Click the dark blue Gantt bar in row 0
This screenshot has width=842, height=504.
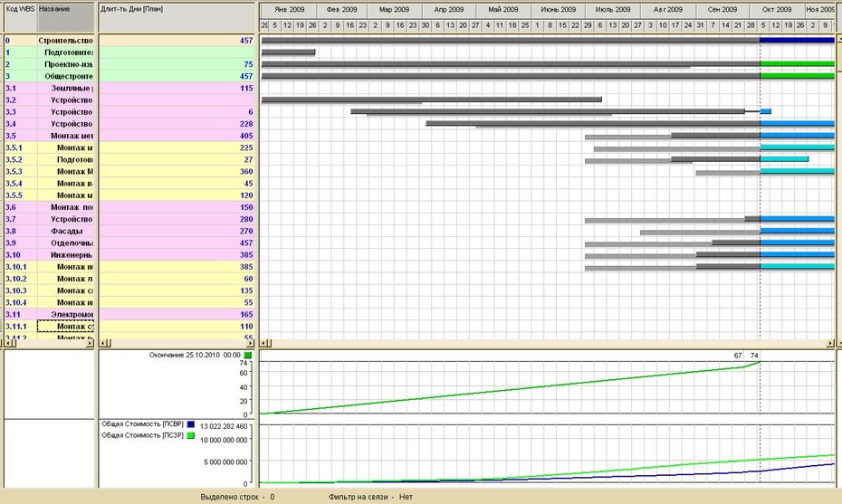[798, 40]
